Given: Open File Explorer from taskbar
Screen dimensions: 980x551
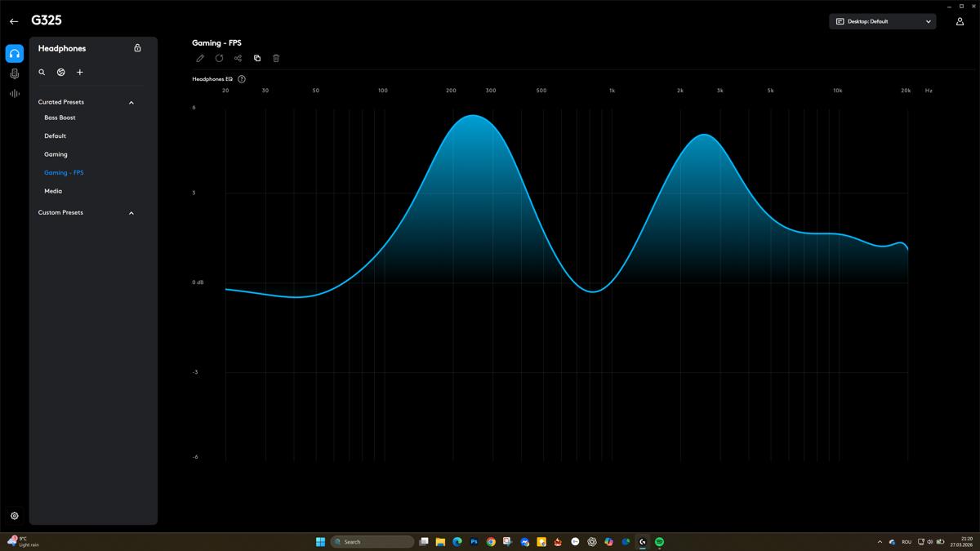Looking at the screenshot, I should [x=440, y=541].
